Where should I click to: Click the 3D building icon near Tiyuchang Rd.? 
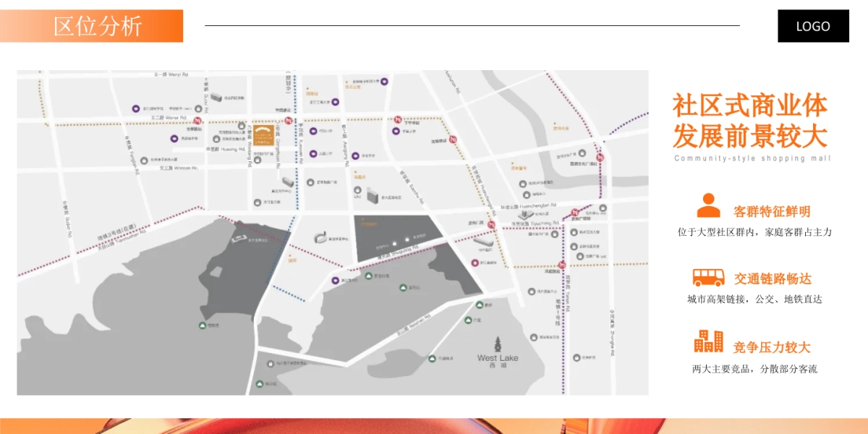524,215
